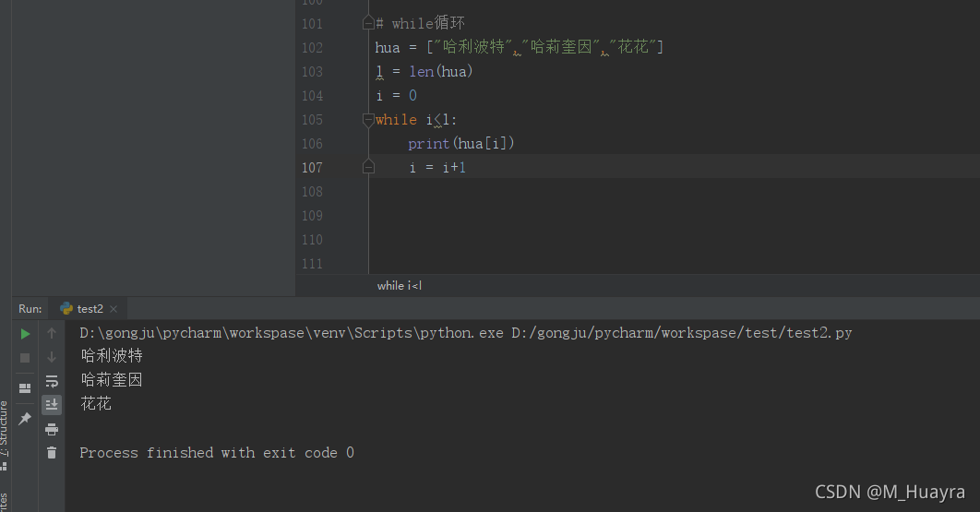Image resolution: width=980 pixels, height=512 pixels.
Task: Collapse the fold marker at comment line 101
Action: 368,23
